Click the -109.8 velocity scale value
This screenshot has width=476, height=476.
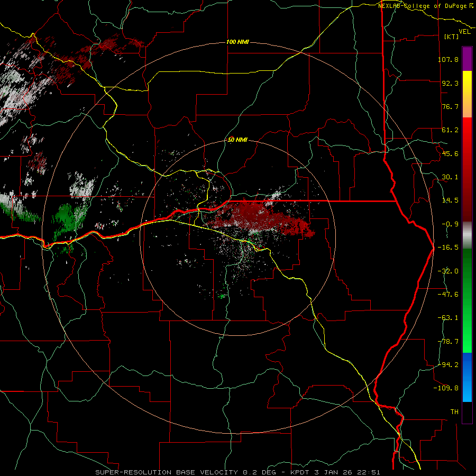(x=446, y=388)
